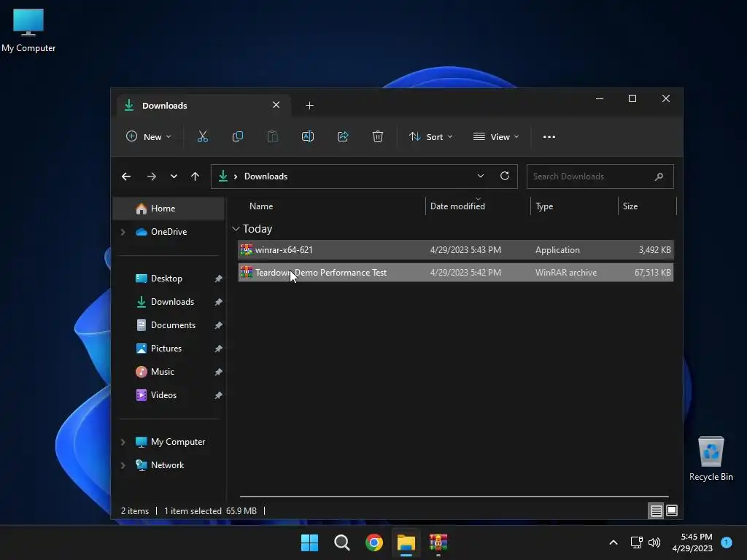This screenshot has height=560, width=747.
Task: Open taskbar Search
Action: [x=342, y=542]
